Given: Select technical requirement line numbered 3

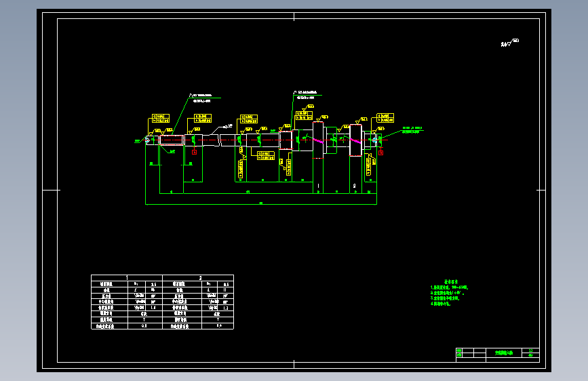Looking at the screenshot, I should click(x=445, y=298).
